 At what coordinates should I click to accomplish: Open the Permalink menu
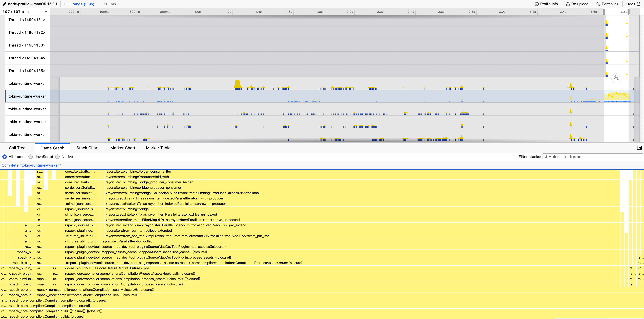point(607,4)
